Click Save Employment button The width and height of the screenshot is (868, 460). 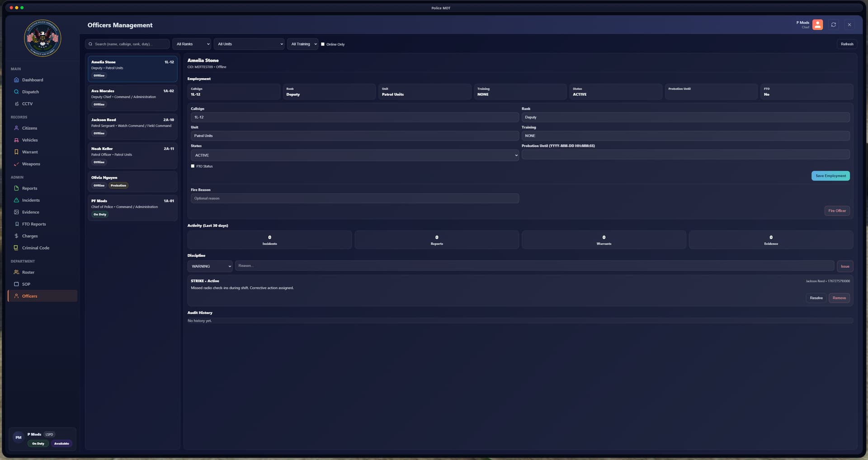click(830, 176)
